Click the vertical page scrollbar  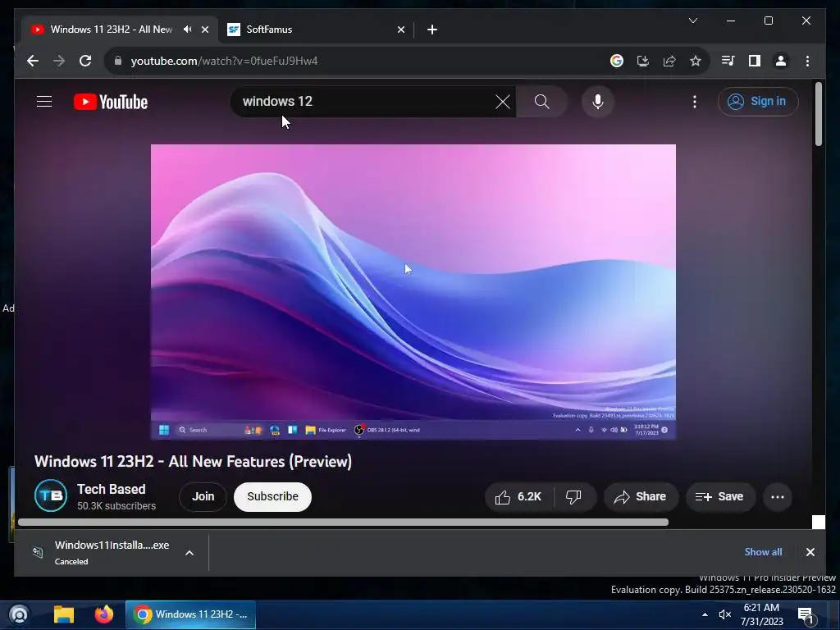818,113
